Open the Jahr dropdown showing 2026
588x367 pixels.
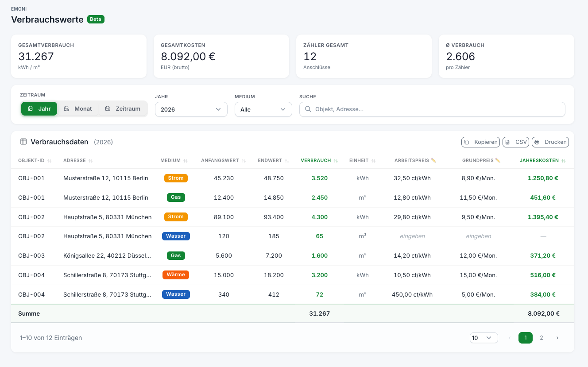pos(191,109)
